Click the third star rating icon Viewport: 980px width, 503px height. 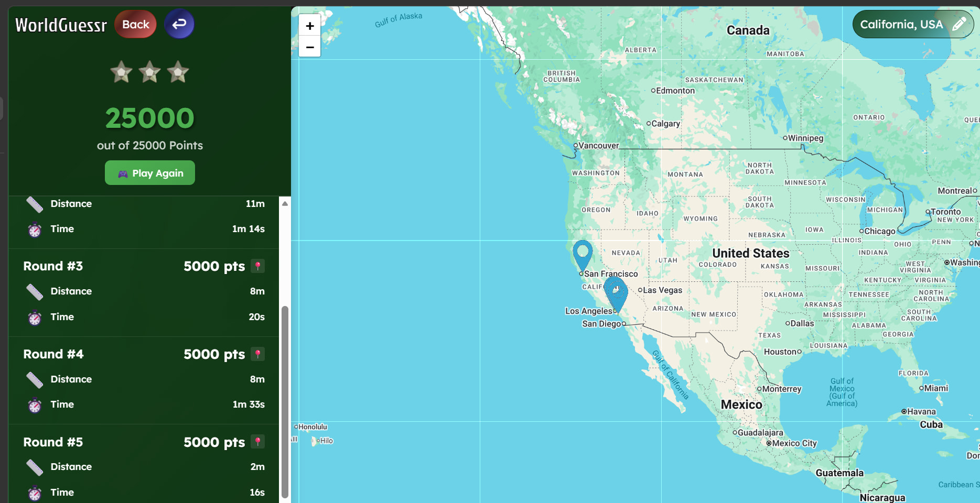click(x=178, y=72)
